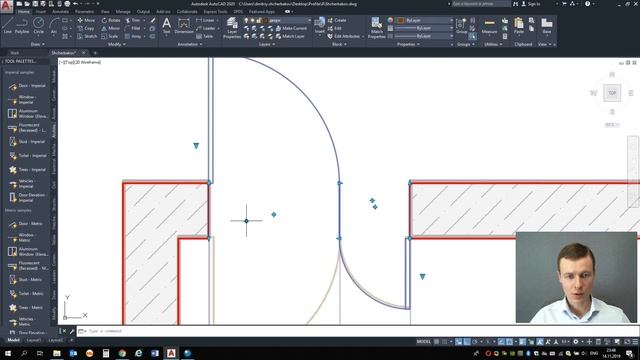Click Linear dimension tool
This screenshot has height=360, width=640.
point(205,20)
